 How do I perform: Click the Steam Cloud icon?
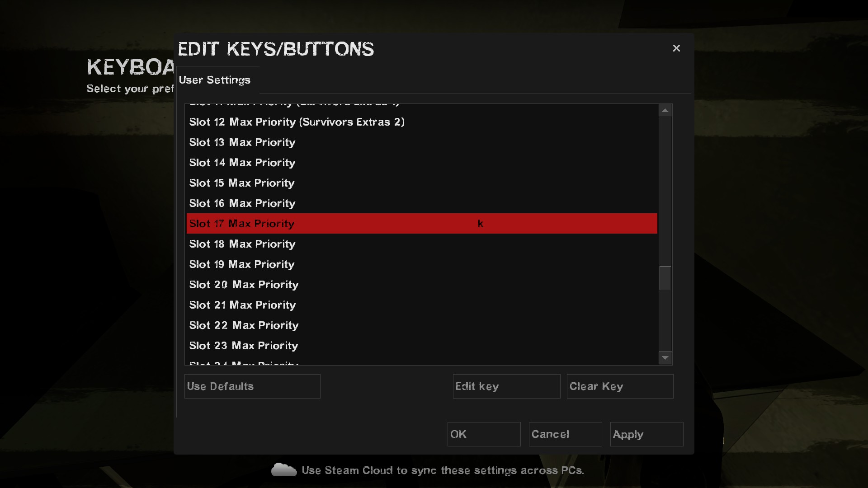click(283, 470)
